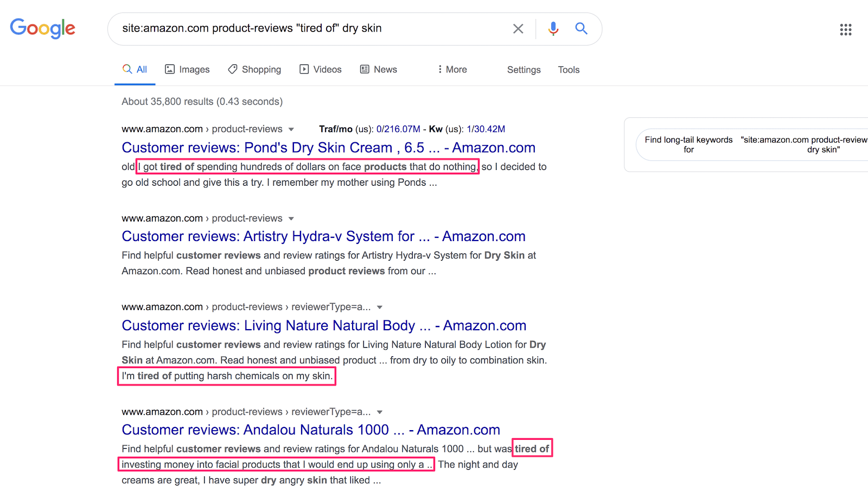Open search Settings
This screenshot has width=868, height=492.
[524, 70]
